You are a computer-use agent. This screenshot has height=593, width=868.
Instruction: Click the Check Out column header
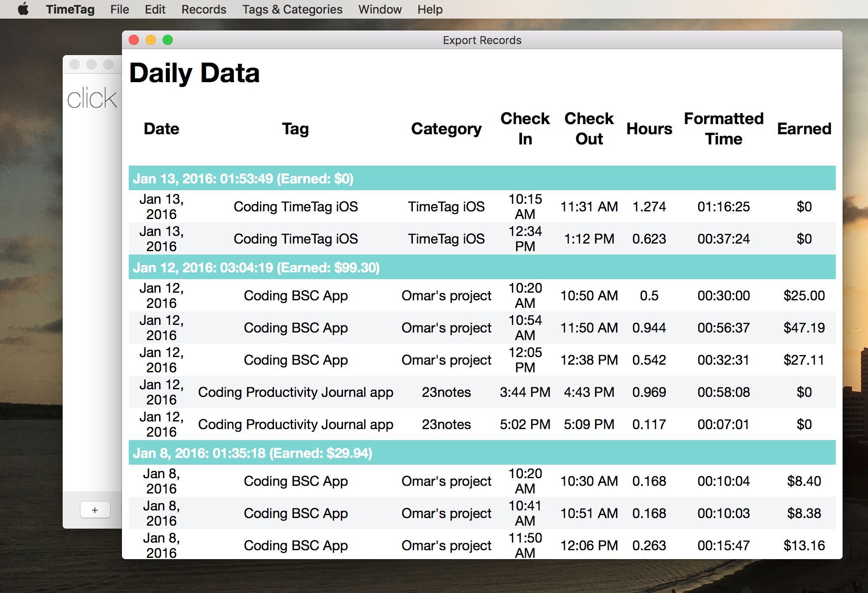click(589, 129)
